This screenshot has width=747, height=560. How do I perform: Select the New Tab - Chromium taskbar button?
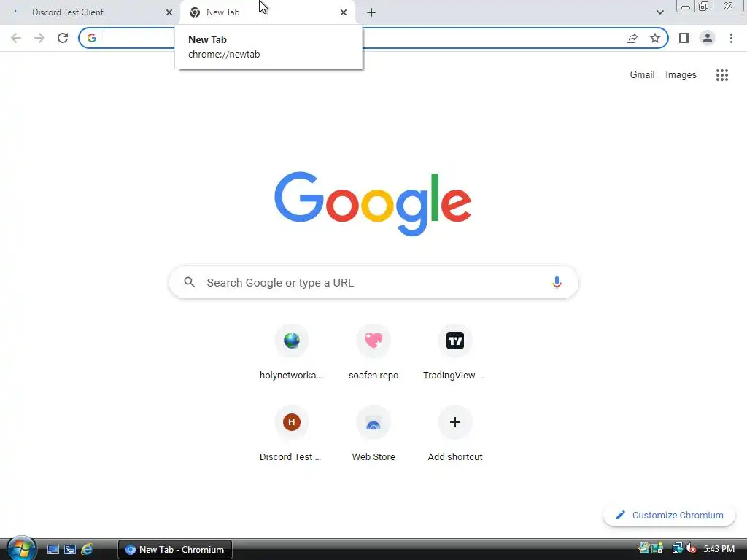[175, 550]
